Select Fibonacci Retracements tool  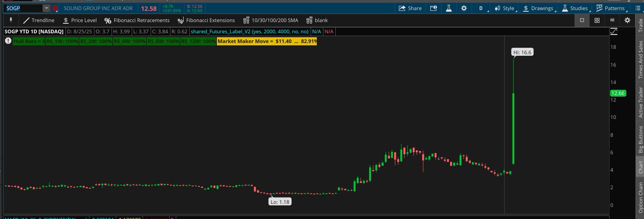click(x=138, y=20)
